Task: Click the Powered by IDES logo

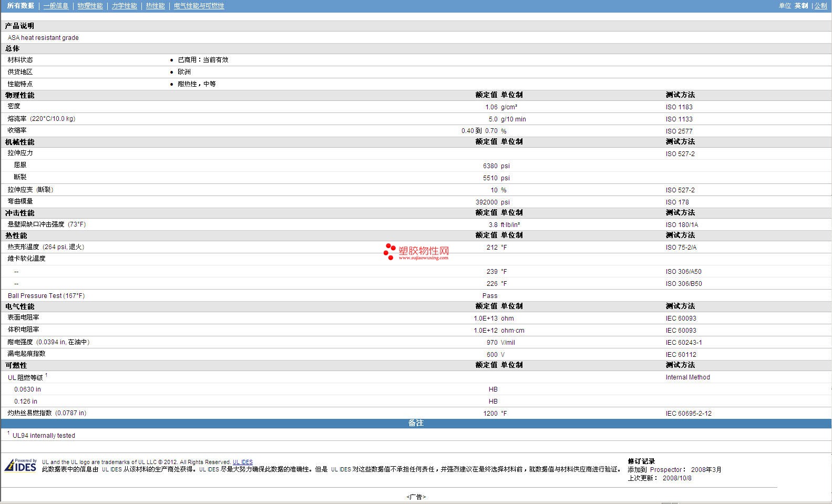Action: point(20,465)
